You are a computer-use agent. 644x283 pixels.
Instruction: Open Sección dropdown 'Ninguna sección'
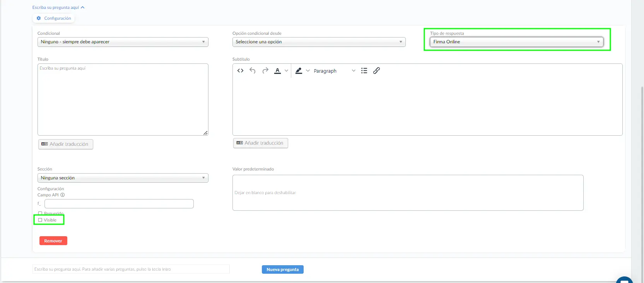[x=123, y=178]
